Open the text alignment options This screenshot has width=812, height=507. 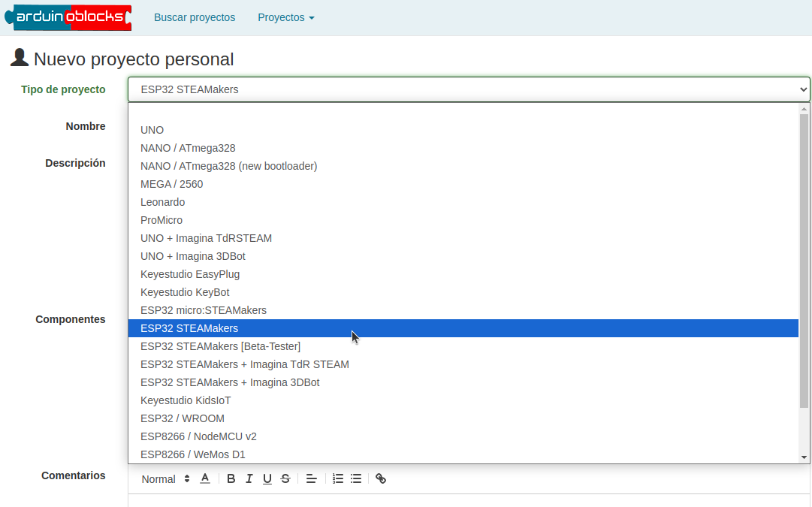tap(312, 479)
